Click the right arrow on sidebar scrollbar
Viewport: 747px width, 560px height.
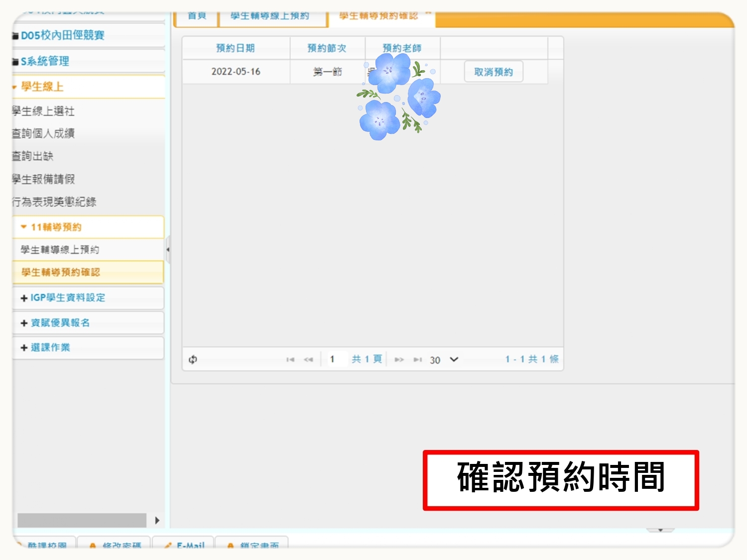pyautogui.click(x=157, y=520)
